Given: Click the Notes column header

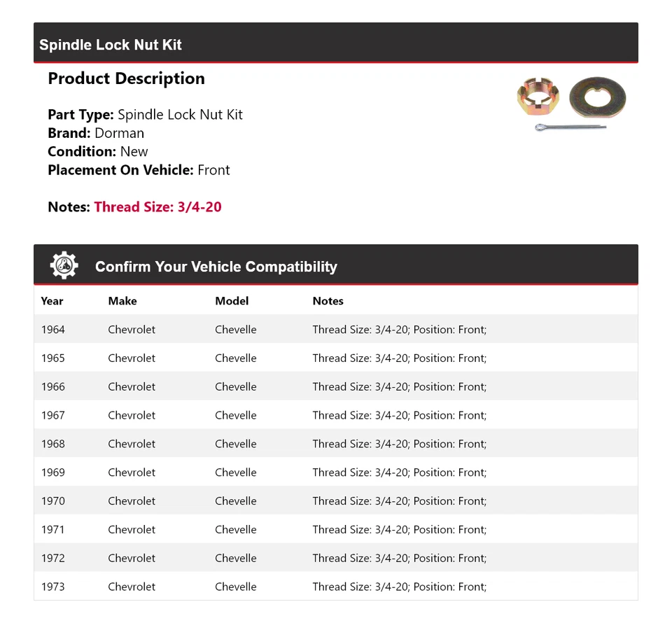Looking at the screenshot, I should [x=328, y=301].
